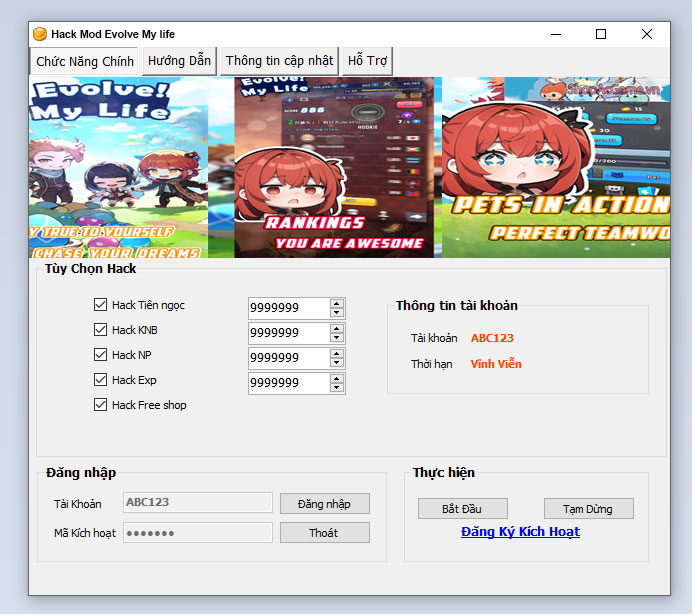This screenshot has width=693, height=616.
Task: Click the gold coin app icon in title bar
Action: [40, 34]
